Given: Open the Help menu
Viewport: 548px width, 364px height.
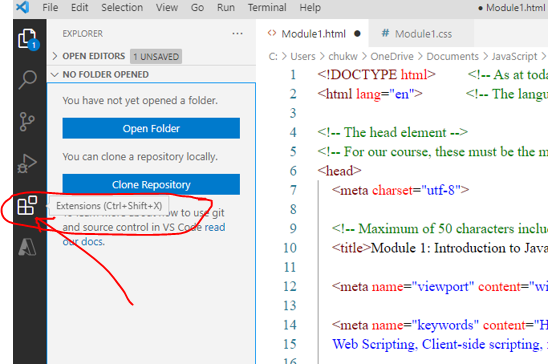Looking at the screenshot, I should pyautogui.click(x=310, y=7).
